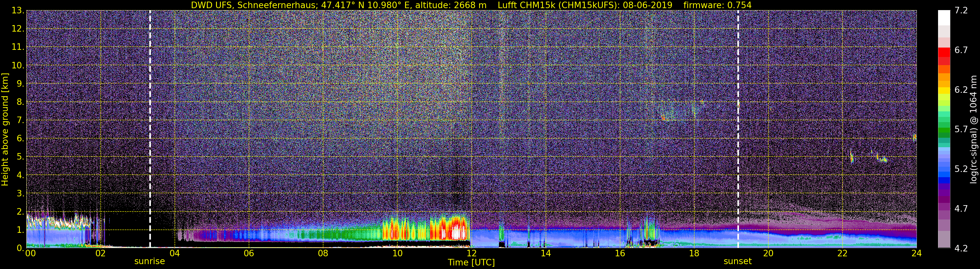
Task: Click the time axis tick label '20'
Action: pyautogui.click(x=768, y=254)
